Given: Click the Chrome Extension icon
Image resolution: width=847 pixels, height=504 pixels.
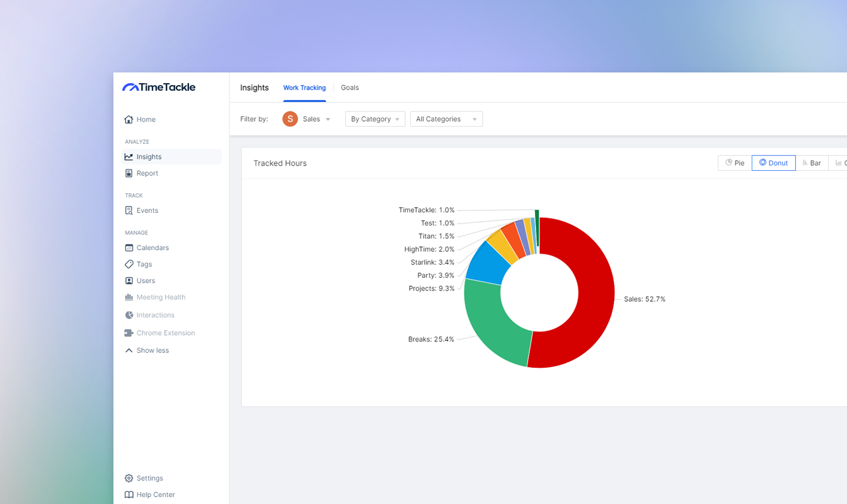Looking at the screenshot, I should (x=129, y=333).
